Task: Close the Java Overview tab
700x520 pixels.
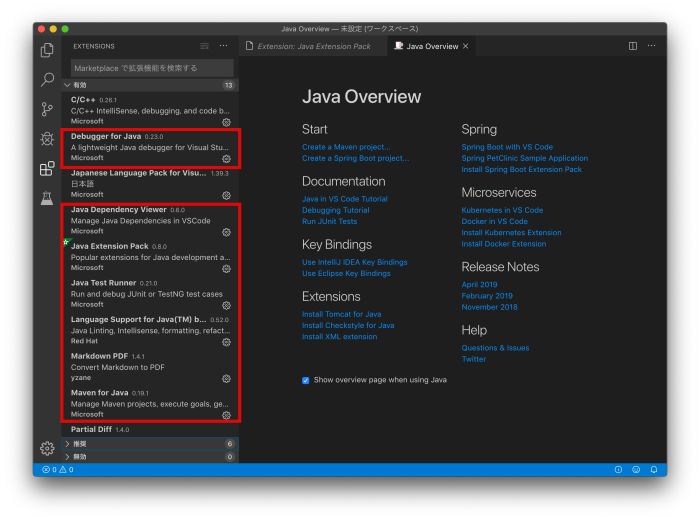Action: pyautogui.click(x=466, y=46)
